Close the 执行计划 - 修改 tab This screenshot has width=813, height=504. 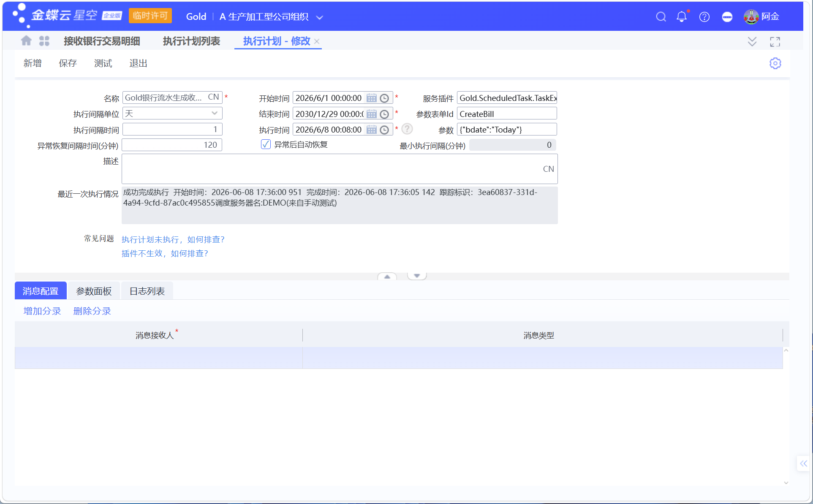(x=317, y=41)
